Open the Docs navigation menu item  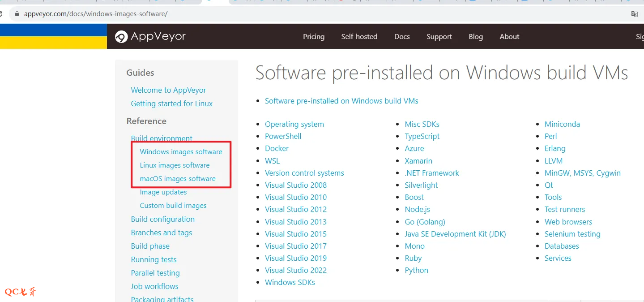[401, 37]
